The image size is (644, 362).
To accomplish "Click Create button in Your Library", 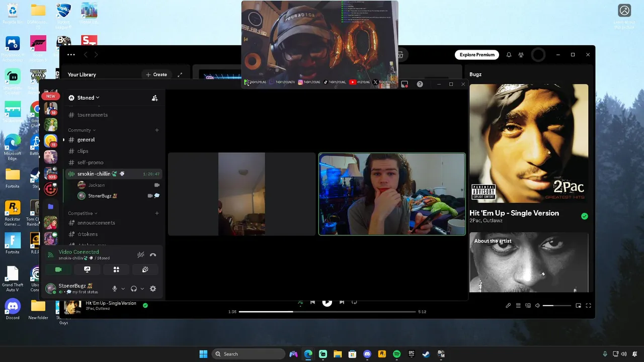I will [156, 74].
